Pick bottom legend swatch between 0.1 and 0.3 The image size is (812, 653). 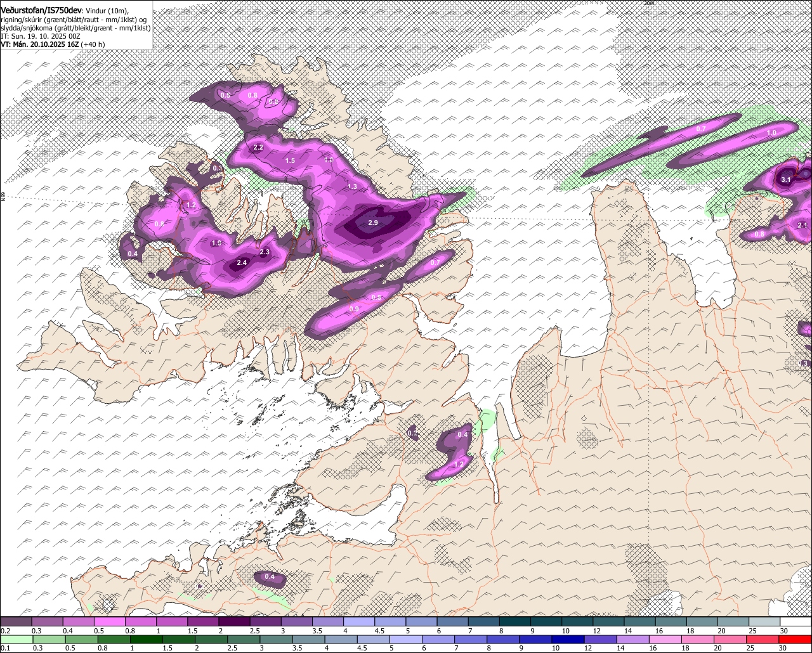[16, 639]
